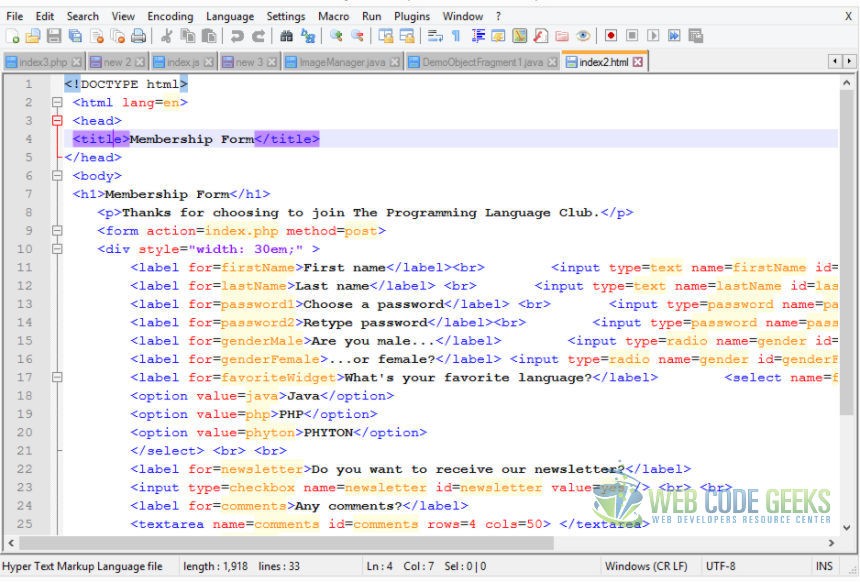Click 'length : 1,918' in status bar
The image size is (860, 582).
tap(216, 566)
